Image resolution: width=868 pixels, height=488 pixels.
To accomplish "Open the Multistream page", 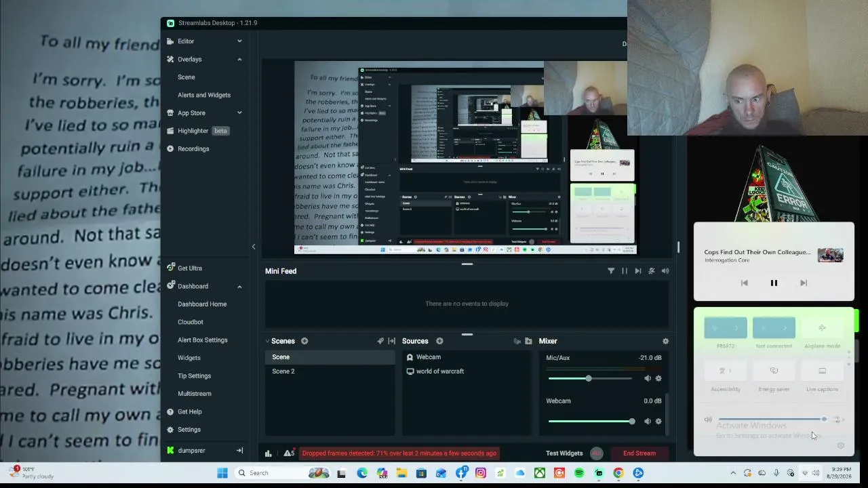I will [195, 394].
